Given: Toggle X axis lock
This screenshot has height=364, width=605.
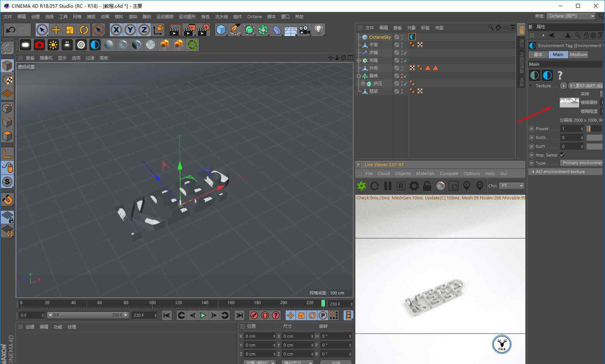Looking at the screenshot, I should click(116, 30).
